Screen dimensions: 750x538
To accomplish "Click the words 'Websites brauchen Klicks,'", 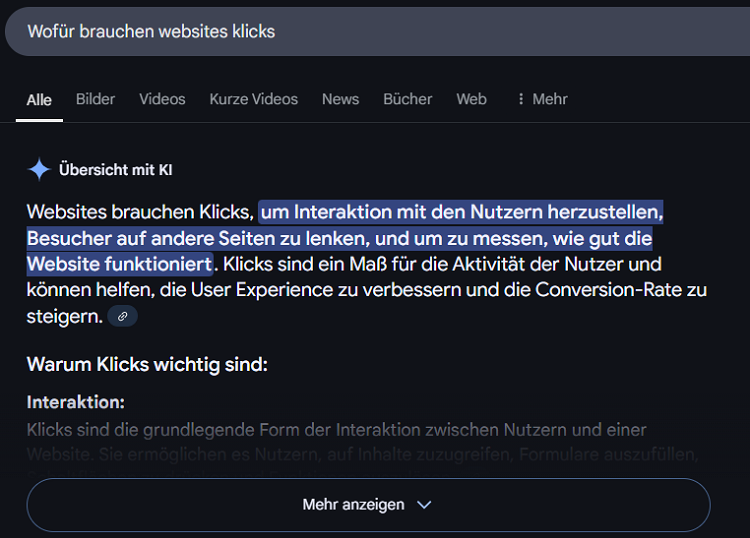I will coord(140,212).
